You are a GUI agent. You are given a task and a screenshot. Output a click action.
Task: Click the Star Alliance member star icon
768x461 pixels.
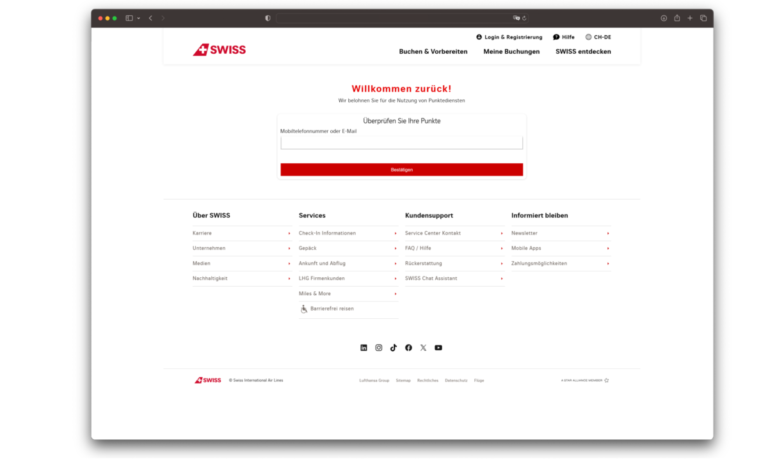click(606, 380)
